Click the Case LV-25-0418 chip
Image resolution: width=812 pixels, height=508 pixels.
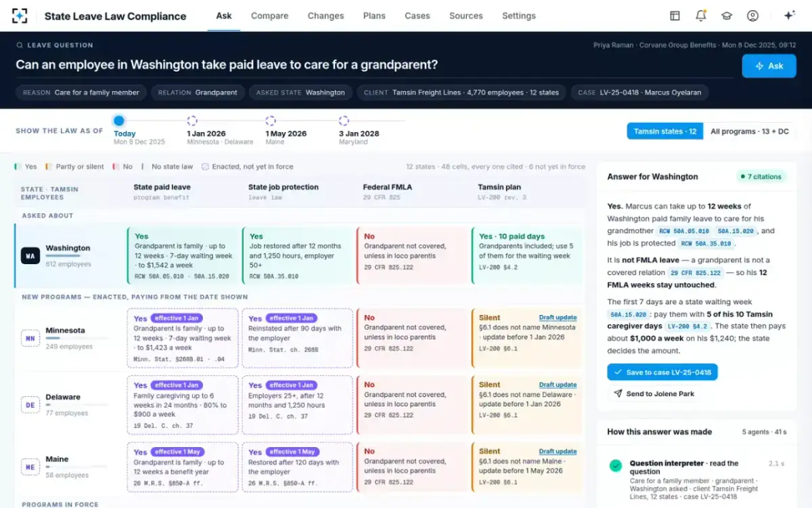[x=640, y=93]
